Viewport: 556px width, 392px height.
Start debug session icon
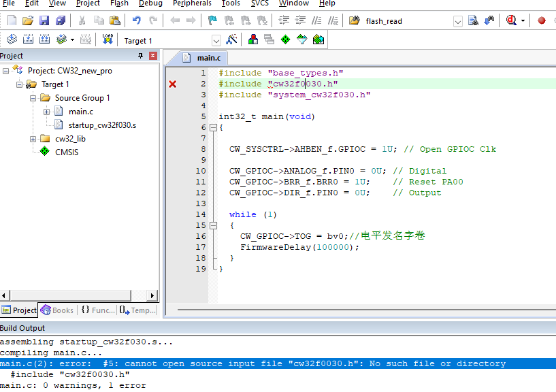(x=511, y=20)
